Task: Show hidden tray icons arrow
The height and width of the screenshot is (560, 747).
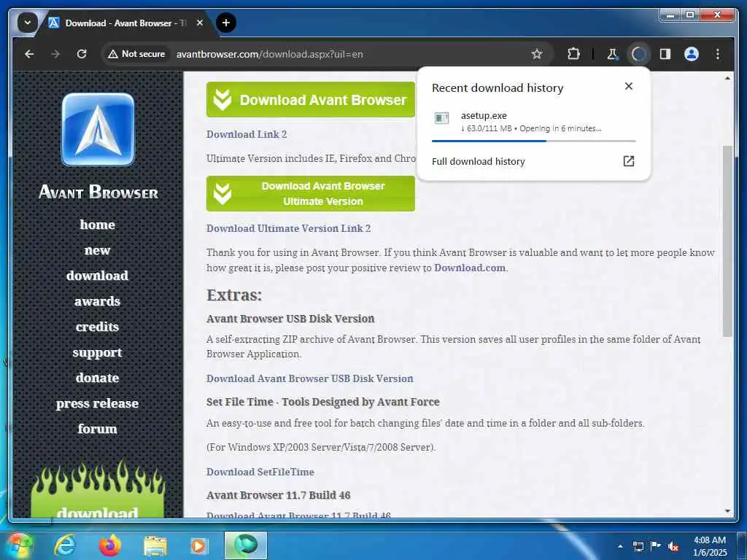Action: click(620, 546)
